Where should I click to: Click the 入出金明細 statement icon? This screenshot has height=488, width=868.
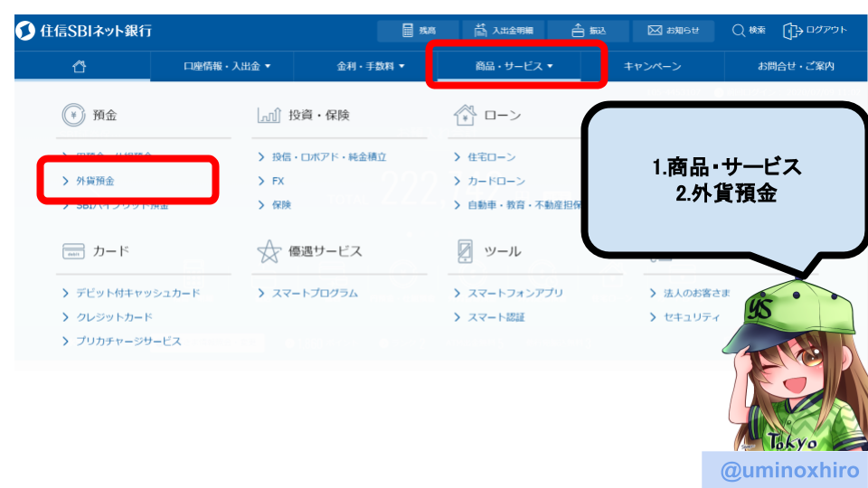(480, 31)
